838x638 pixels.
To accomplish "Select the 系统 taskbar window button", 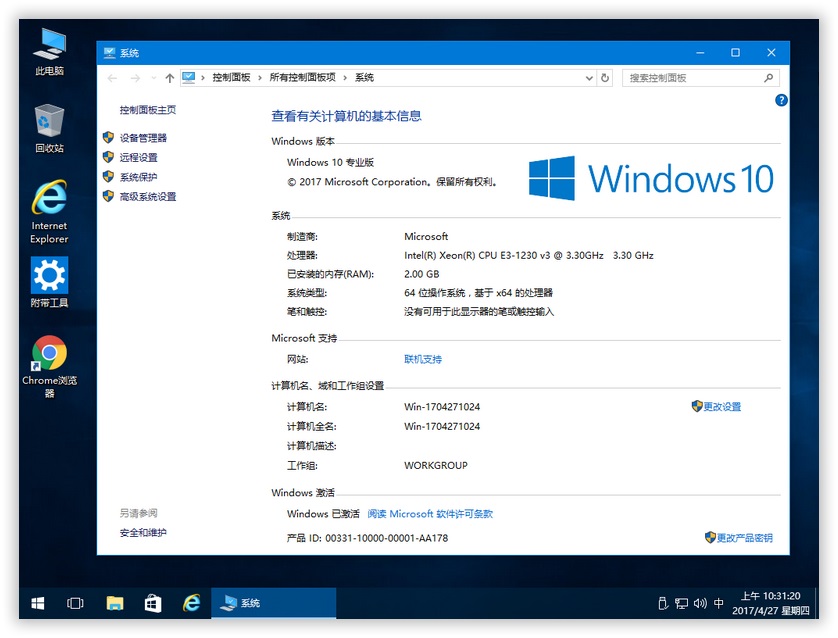I will click(x=274, y=603).
